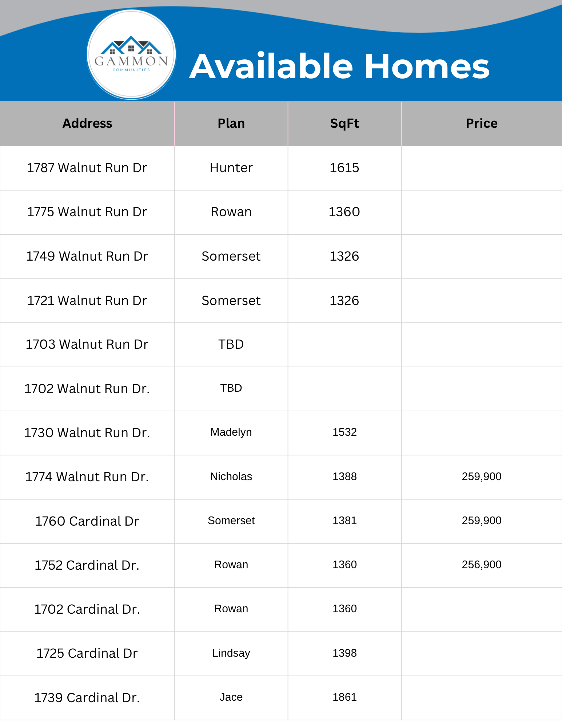Image resolution: width=562 pixels, height=728 pixels.
Task: Select the 1749 Walnut Run Dr row address
Action: pos(87,256)
